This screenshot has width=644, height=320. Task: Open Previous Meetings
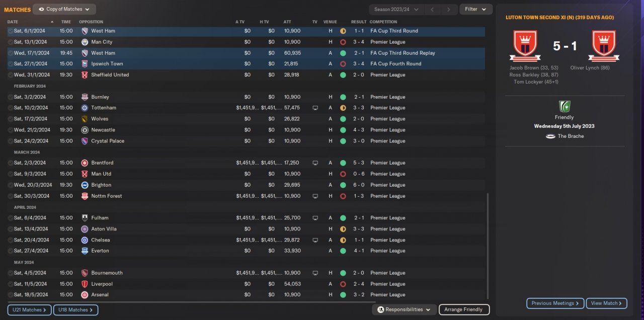(x=555, y=303)
